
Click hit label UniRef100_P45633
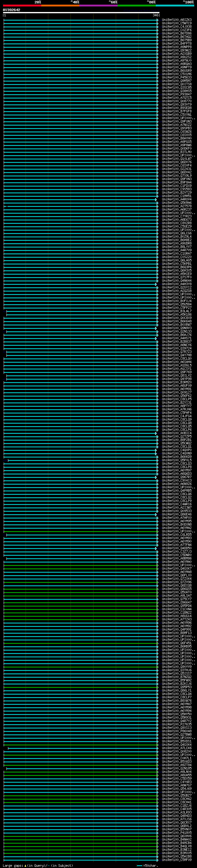pos(177,78)
